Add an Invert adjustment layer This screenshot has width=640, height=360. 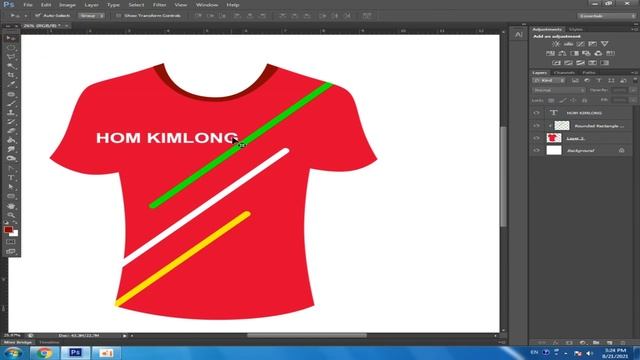(556, 63)
